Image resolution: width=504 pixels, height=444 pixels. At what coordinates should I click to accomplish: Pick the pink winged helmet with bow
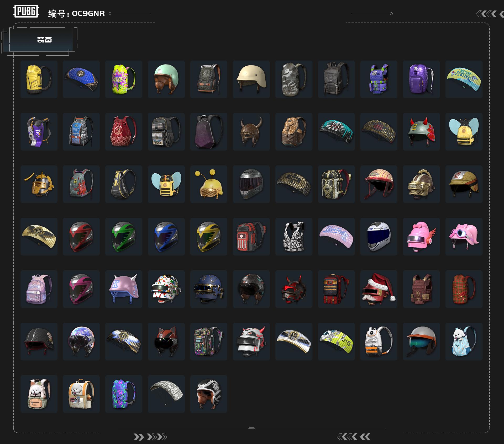point(421,237)
